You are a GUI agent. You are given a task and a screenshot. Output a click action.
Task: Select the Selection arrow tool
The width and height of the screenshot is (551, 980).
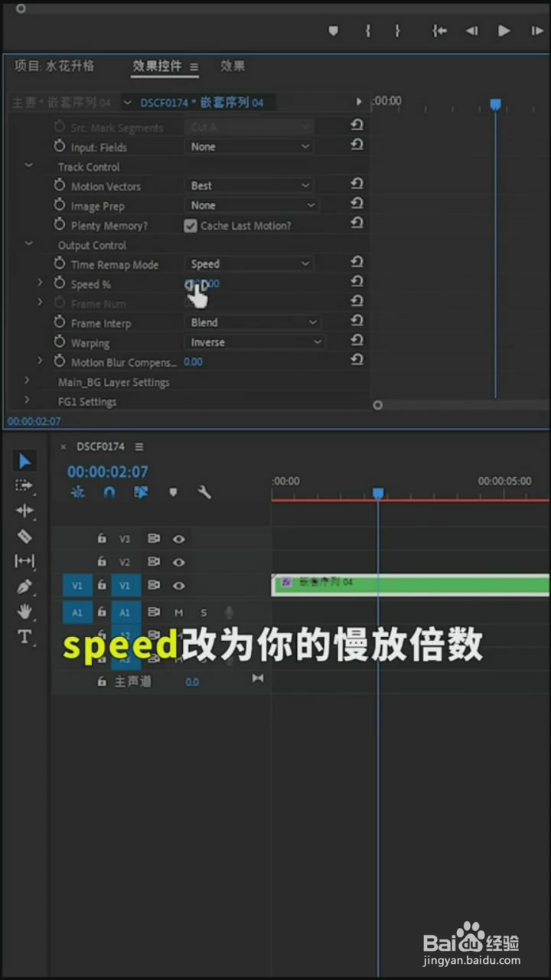(24, 460)
